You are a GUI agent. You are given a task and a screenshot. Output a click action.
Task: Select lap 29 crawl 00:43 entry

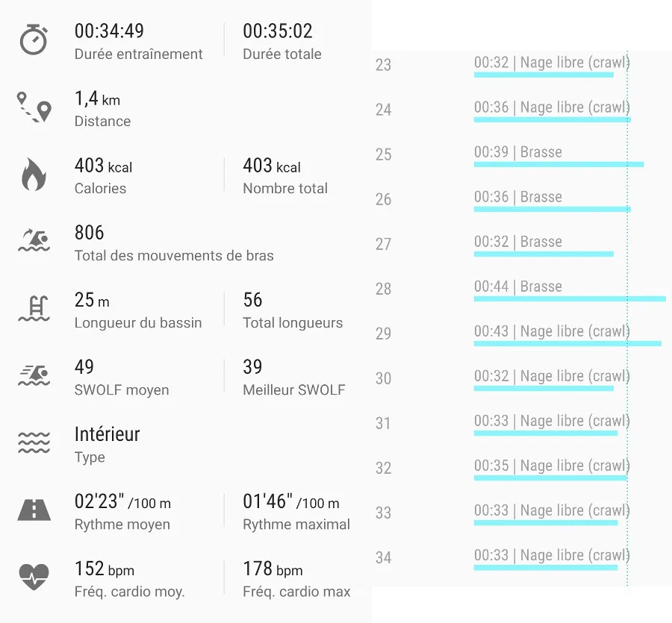coord(551,332)
